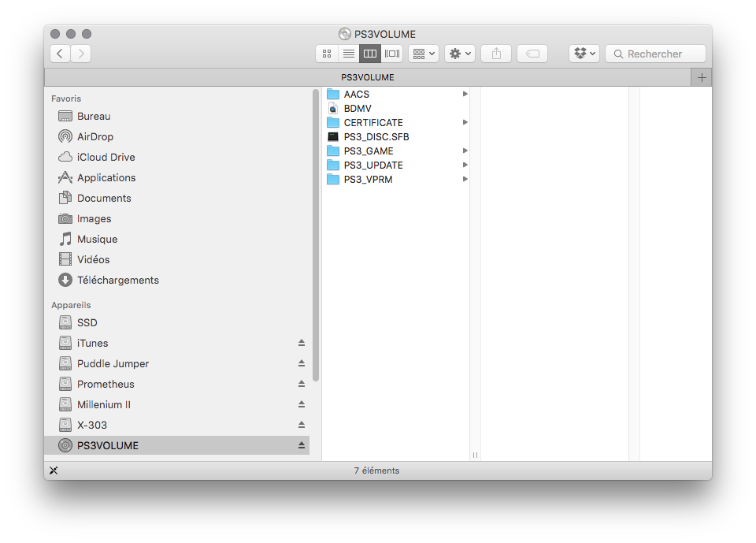Viewport: 756px width, 543px height.
Task: Expand the CERTIFICATE folder arrow
Action: pyautogui.click(x=465, y=122)
